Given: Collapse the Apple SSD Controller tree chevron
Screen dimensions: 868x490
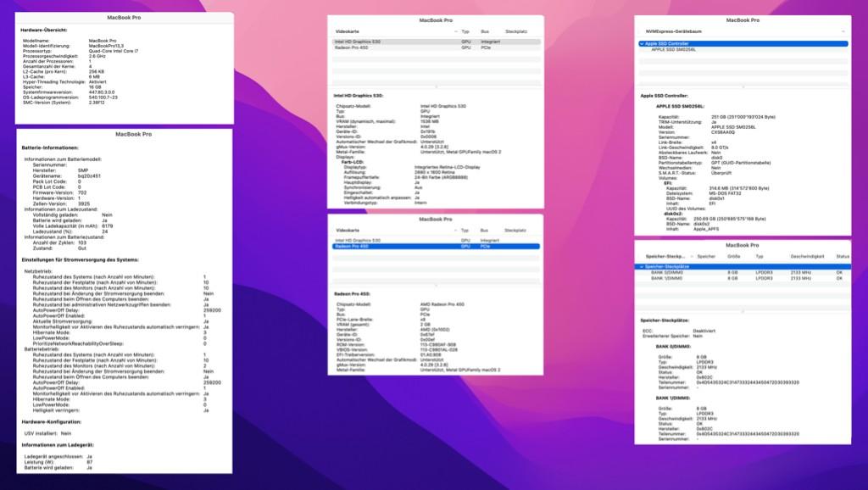Looking at the screenshot, I should click(x=642, y=44).
